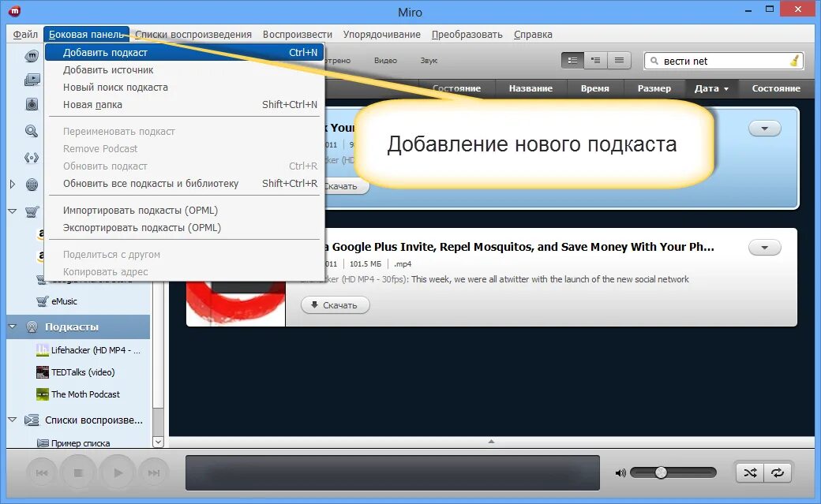Sort by Дата column header
Image resolution: width=821 pixels, height=504 pixels.
711,88
